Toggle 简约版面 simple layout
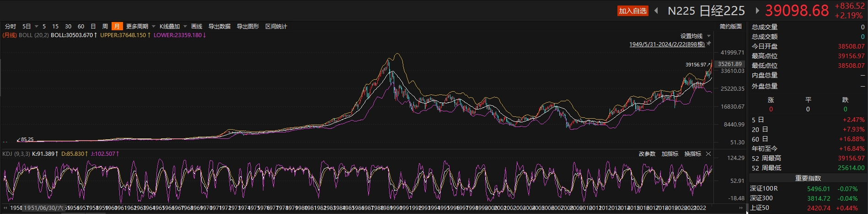Image resolution: width=868 pixels, height=214 pixels. (730, 27)
